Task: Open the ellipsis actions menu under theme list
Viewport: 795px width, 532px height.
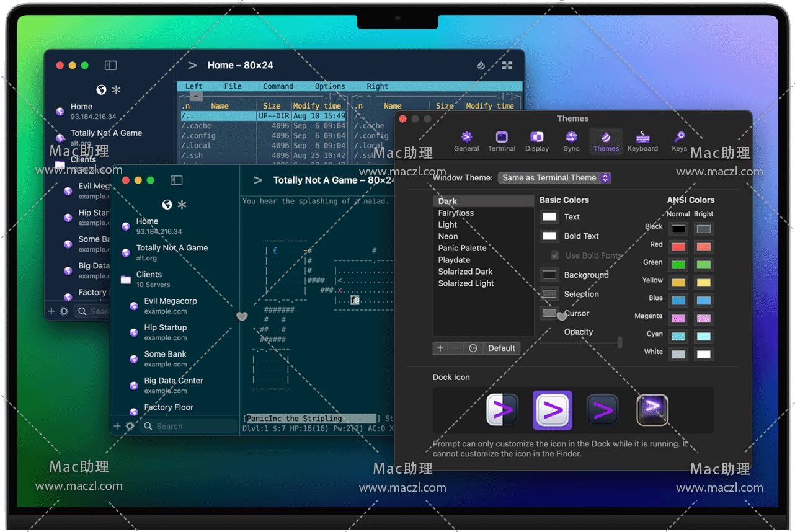Action: 473,348
